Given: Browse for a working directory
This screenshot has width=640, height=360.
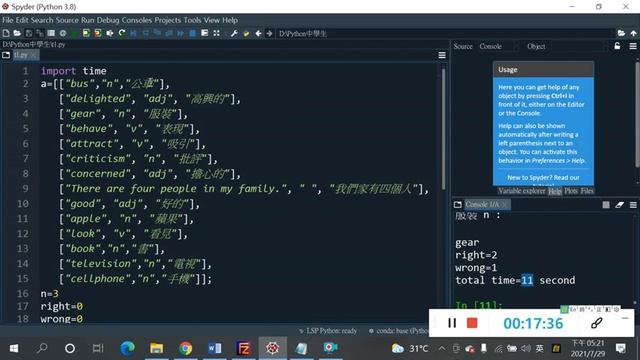Looking at the screenshot, I should pyautogui.click(x=621, y=33).
